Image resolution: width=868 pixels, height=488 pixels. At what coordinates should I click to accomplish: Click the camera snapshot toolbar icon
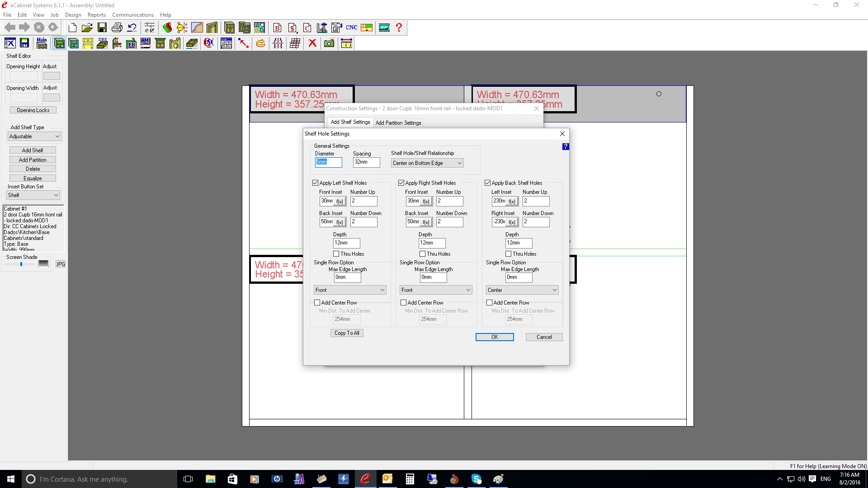(x=329, y=43)
